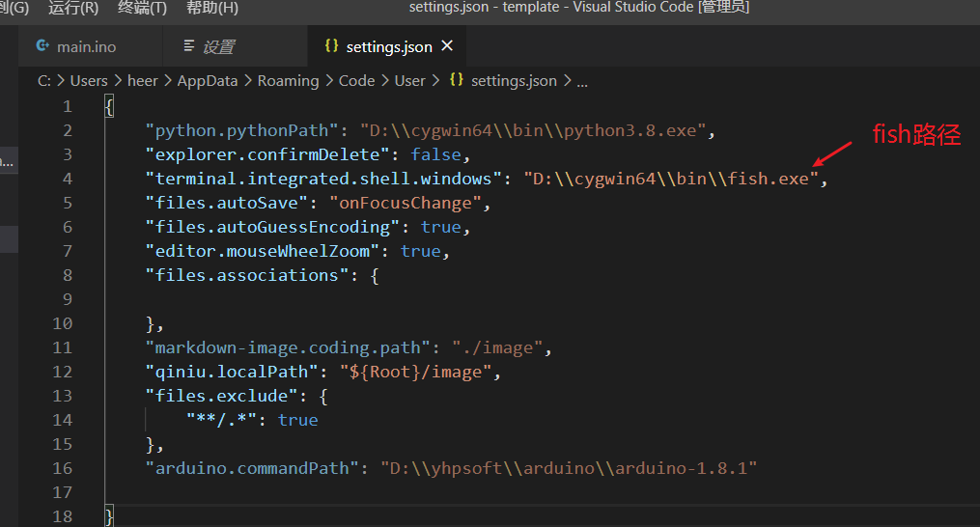Click the "files.autoSave" key

pos(226,203)
